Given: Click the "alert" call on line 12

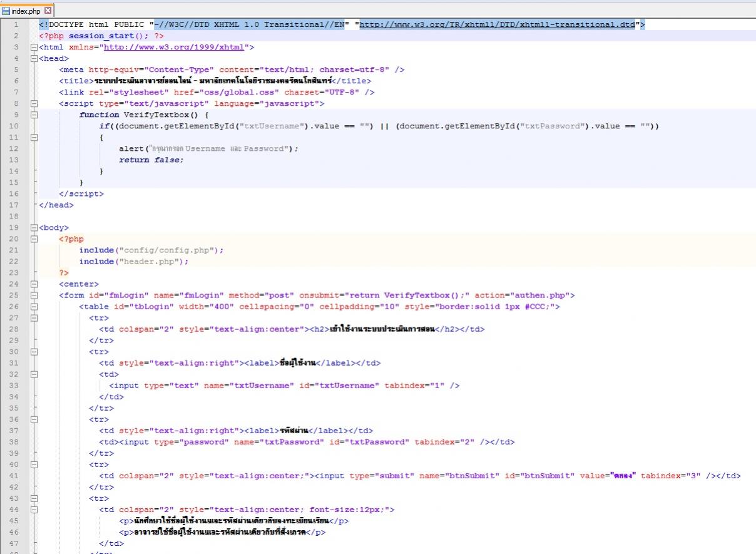Looking at the screenshot, I should (131, 148).
